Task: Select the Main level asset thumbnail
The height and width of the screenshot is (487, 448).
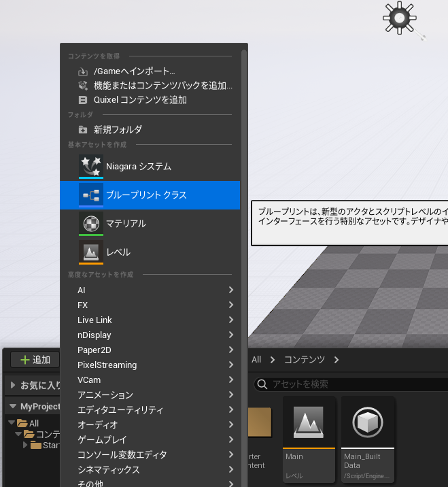Action: (309, 439)
